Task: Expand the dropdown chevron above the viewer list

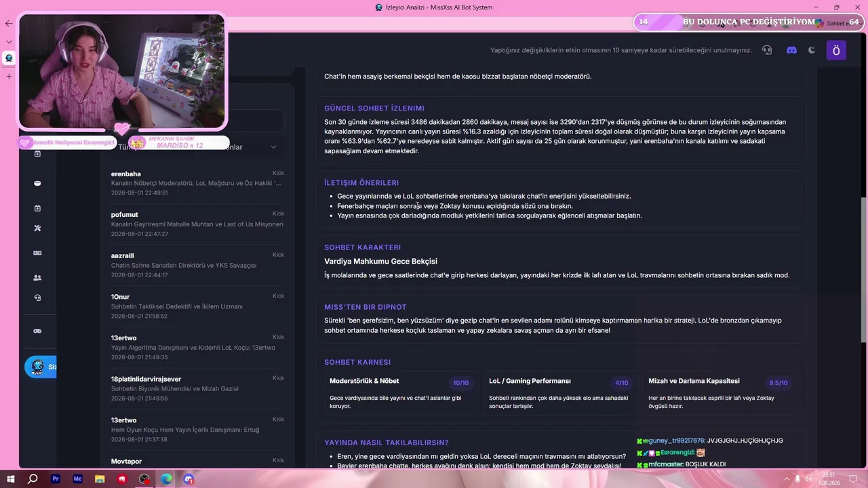Action: pyautogui.click(x=273, y=147)
